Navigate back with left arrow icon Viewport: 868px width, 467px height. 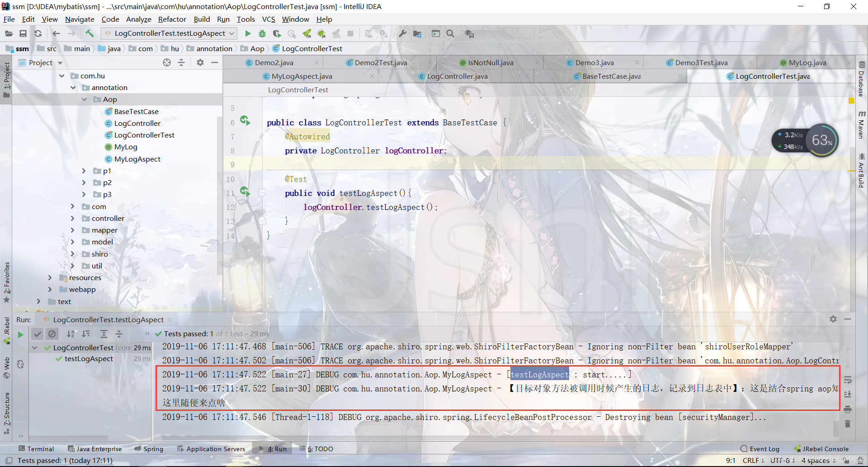click(56, 33)
